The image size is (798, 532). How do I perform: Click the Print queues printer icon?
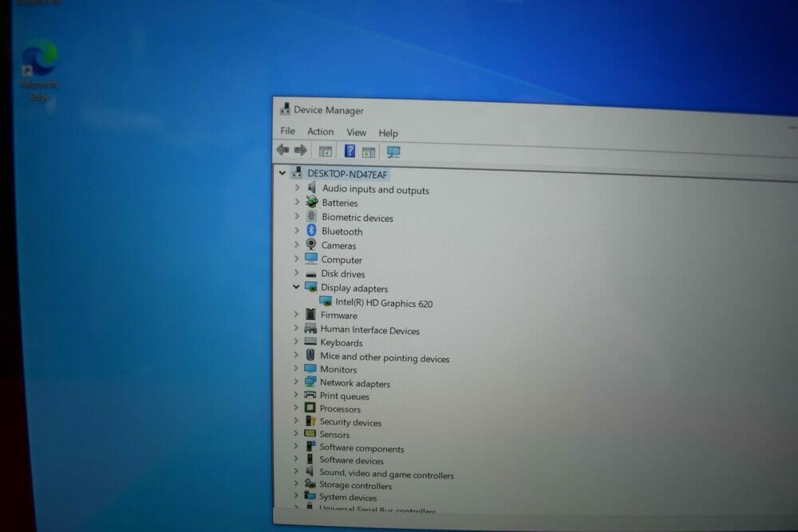tap(310, 395)
